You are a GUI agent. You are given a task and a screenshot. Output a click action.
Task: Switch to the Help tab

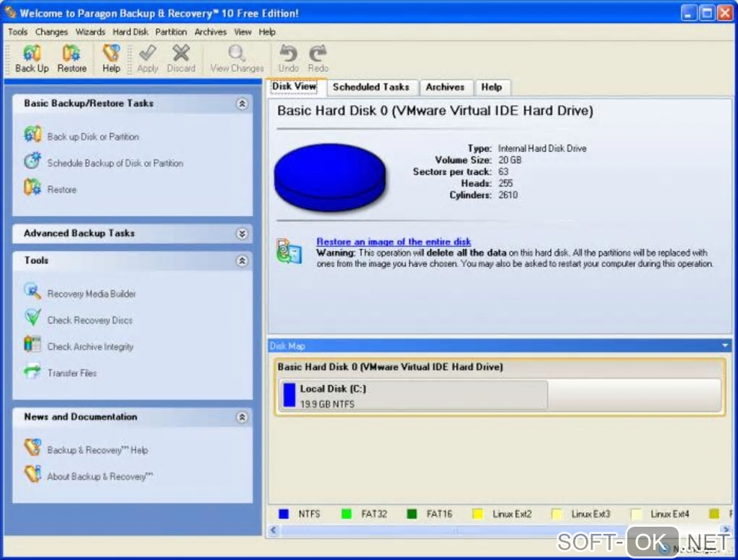pos(491,87)
